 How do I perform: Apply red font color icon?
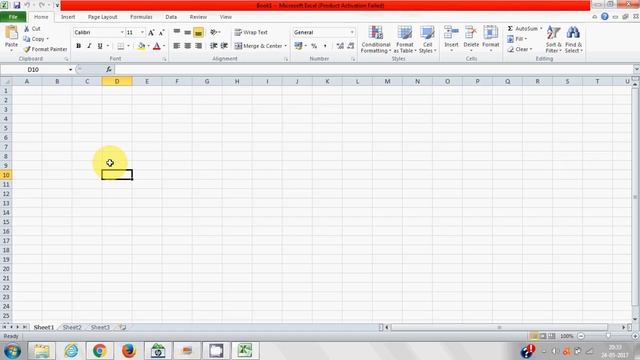[x=157, y=46]
